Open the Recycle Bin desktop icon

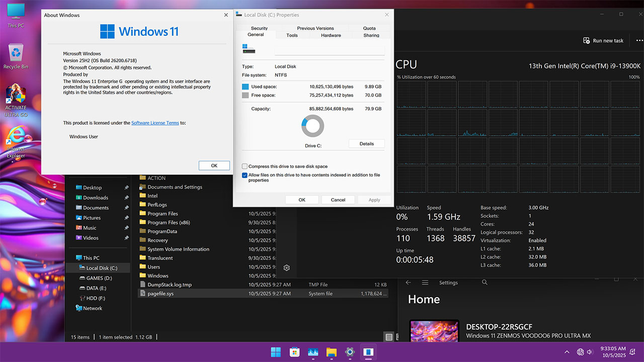16,56
